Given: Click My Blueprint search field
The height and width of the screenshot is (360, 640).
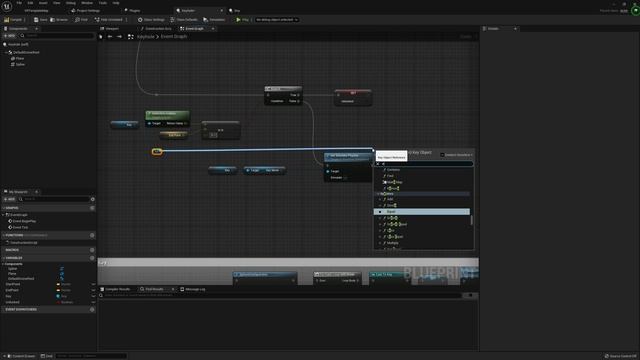Looking at the screenshot, I should [54, 199].
